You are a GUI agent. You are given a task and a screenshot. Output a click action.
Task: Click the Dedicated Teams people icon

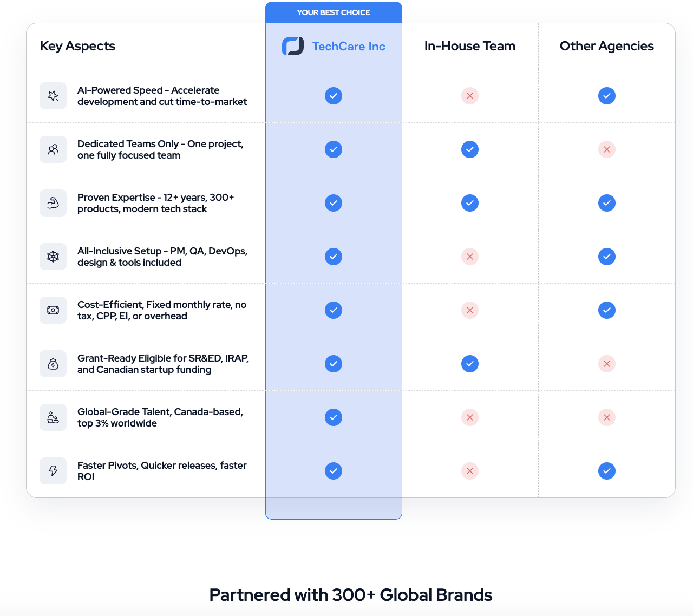tap(53, 149)
